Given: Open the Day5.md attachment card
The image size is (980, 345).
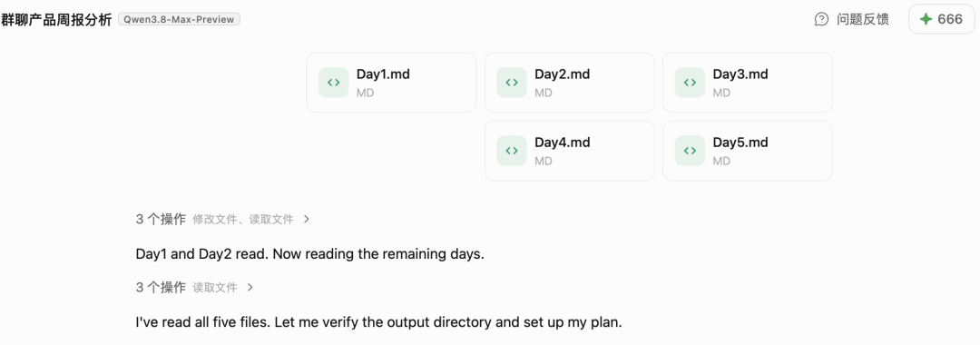Looking at the screenshot, I should 748,151.
